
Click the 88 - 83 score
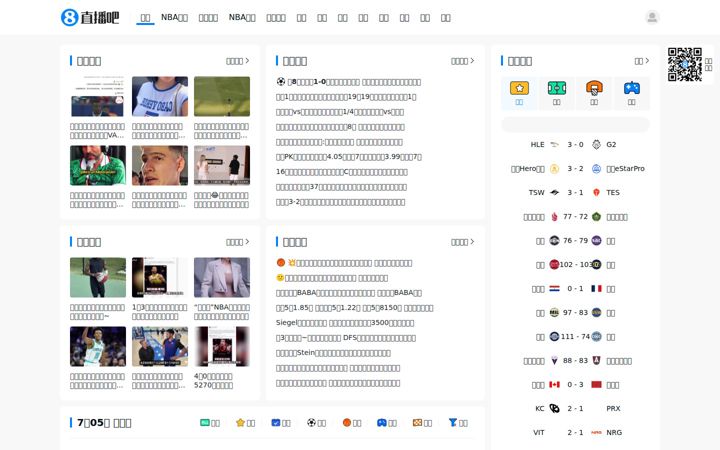575,360
